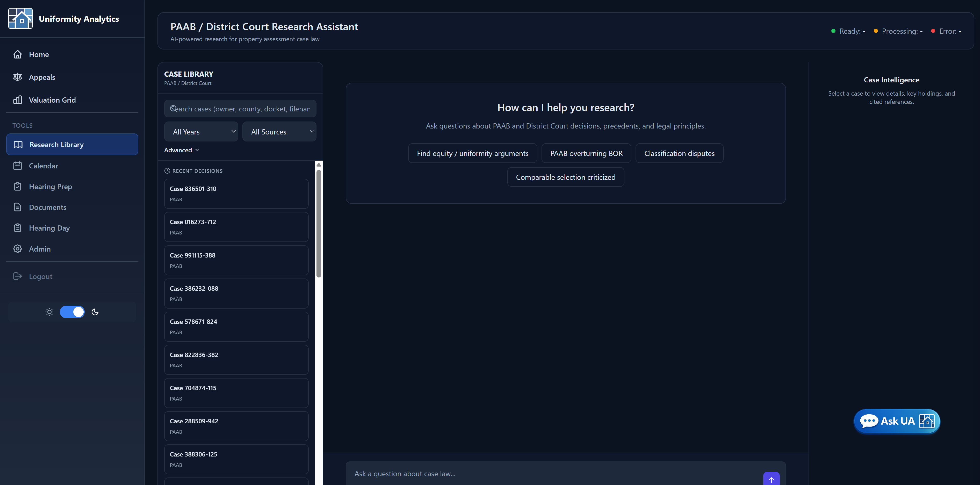Select Case 836501-310 from recent decisions
This screenshot has height=485, width=980.
click(x=236, y=194)
